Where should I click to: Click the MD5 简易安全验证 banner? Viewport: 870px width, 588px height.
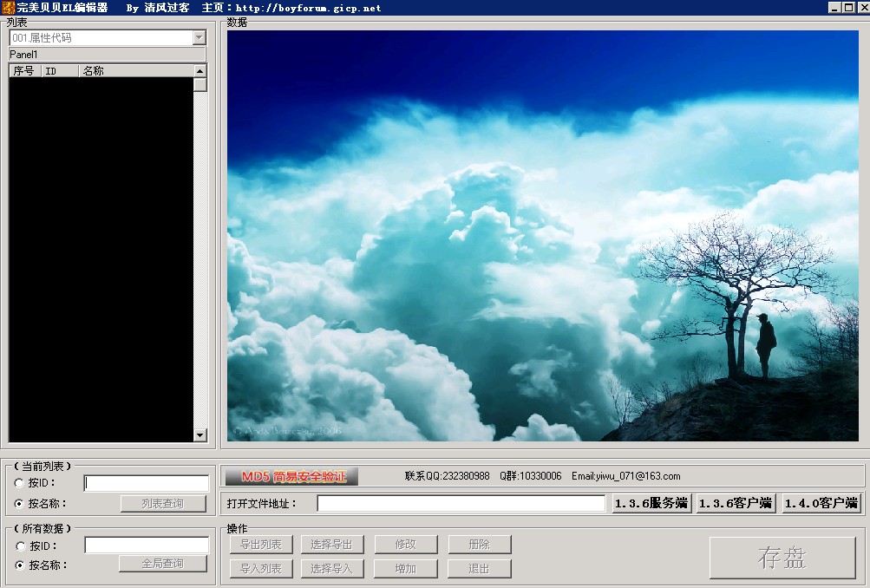point(291,476)
